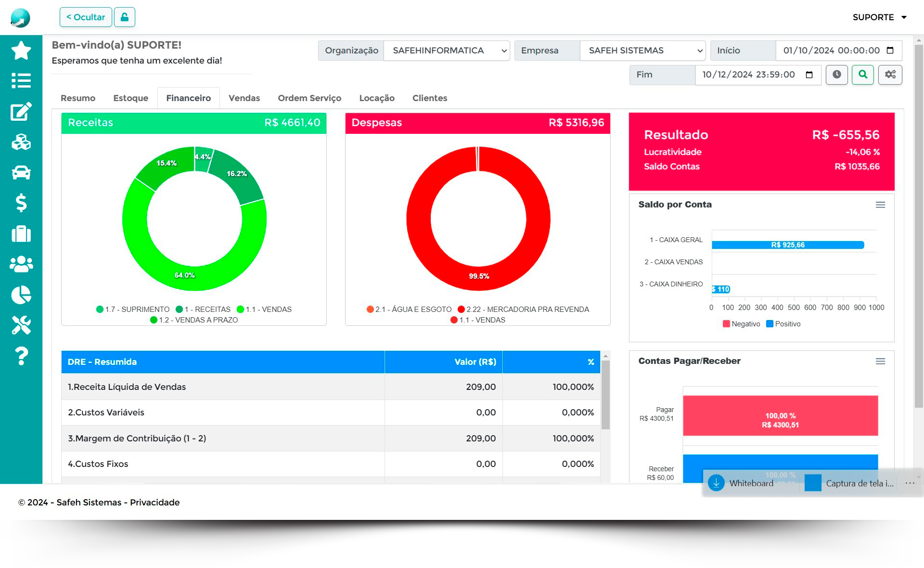This screenshot has height=568, width=924.
Task: Click Whiteboard in the downloads bar
Action: click(x=751, y=483)
